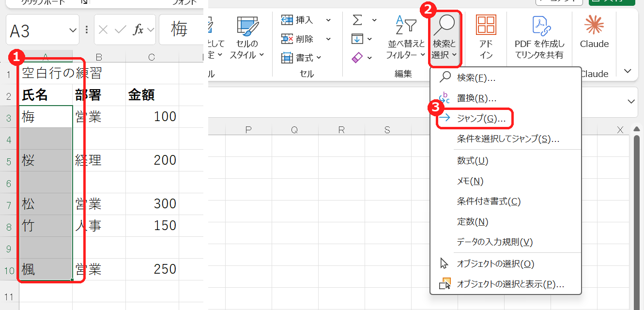Expand the 削除 dropdown arrow
Screen dimensions: 644x310
[x=328, y=39]
